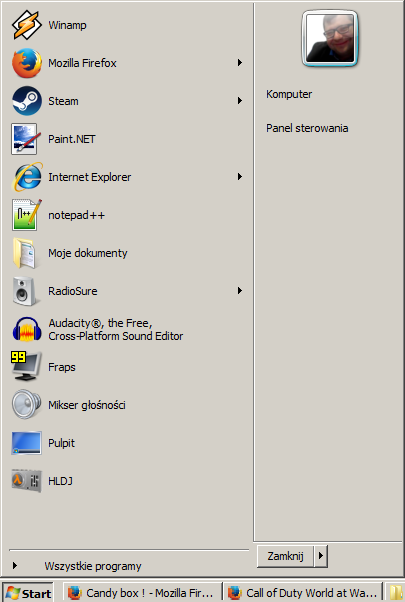Open the HLDJ icon
405x602 pixels.
point(26,481)
